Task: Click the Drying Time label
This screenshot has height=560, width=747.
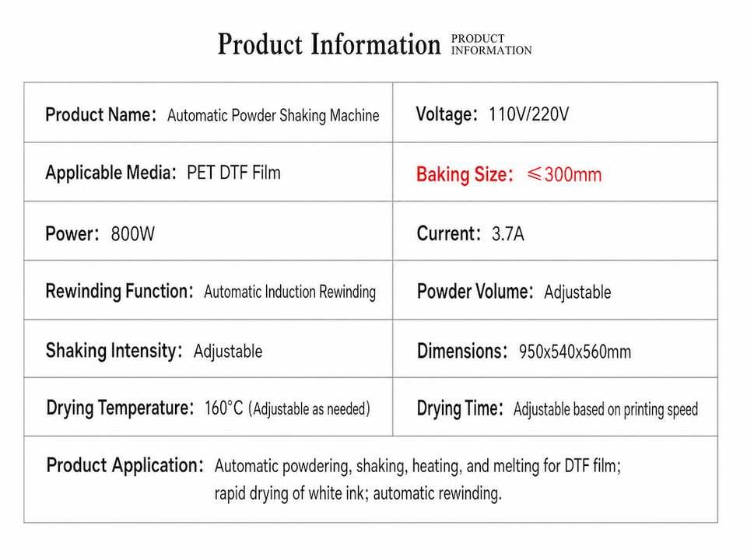Action: (x=460, y=408)
